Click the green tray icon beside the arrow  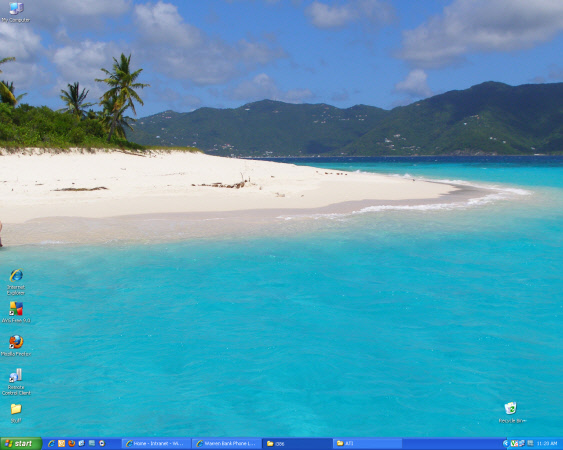tap(514, 444)
